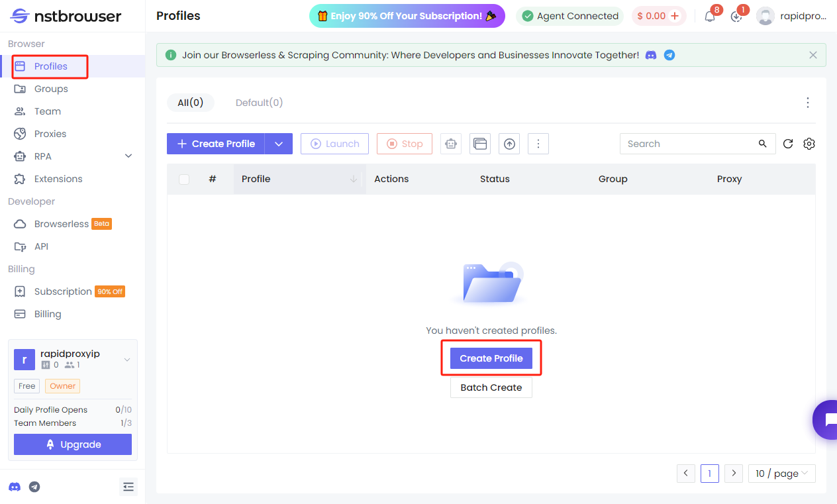This screenshot has width=837, height=504.
Task: Click the search magnifier icon
Action: [x=763, y=144]
